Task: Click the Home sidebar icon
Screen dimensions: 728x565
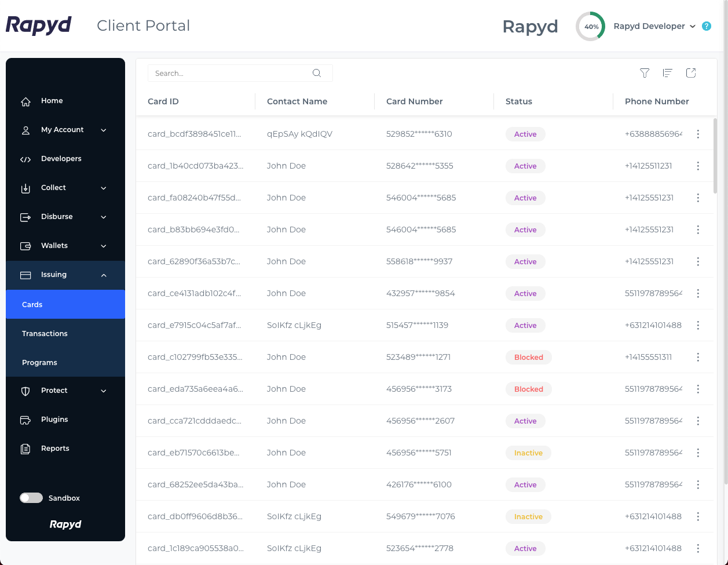Action: [x=25, y=101]
